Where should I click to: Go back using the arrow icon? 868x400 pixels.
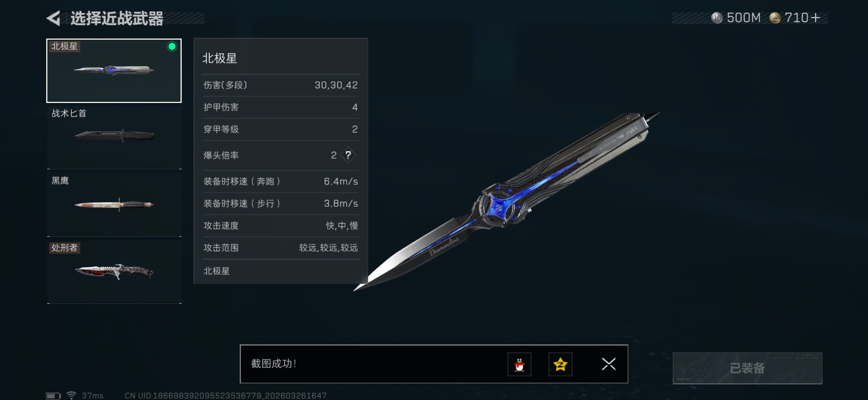click(54, 18)
